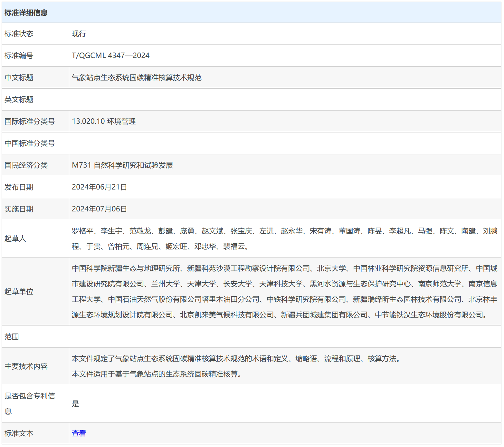The width and height of the screenshot is (504, 447).
Task: Click the 起草人 row label
Action: point(15,238)
